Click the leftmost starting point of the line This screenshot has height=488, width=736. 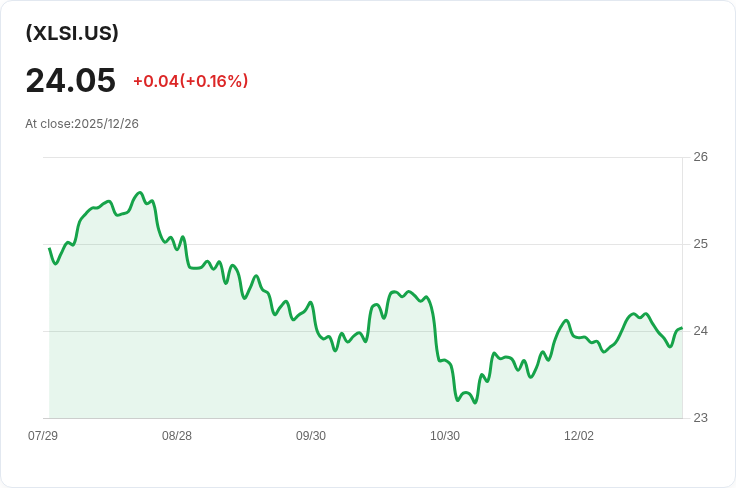(x=49, y=249)
